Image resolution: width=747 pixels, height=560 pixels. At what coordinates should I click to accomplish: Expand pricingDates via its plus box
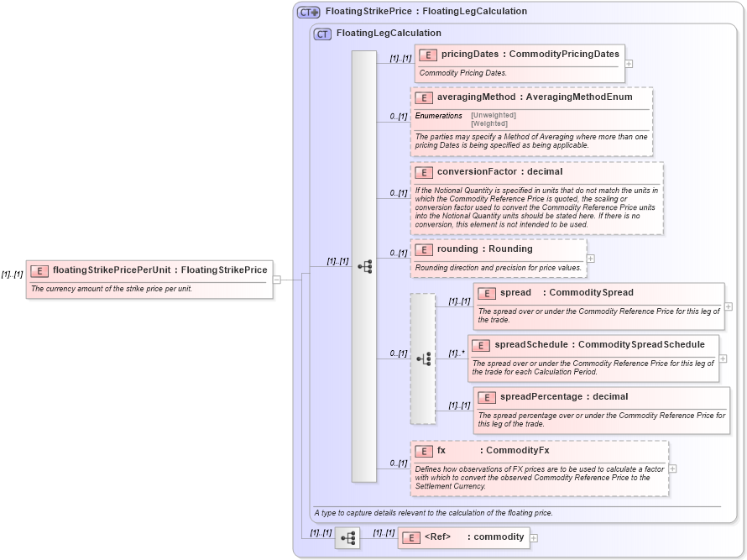point(629,64)
